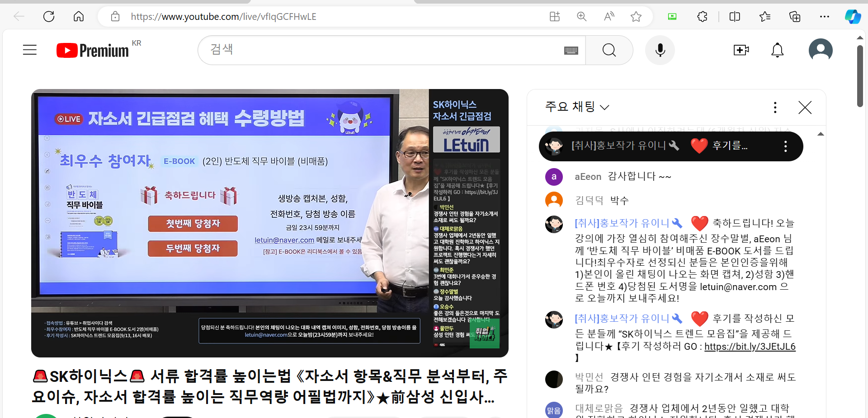Open the notifications bell
The width and height of the screenshot is (868, 418).
(777, 50)
